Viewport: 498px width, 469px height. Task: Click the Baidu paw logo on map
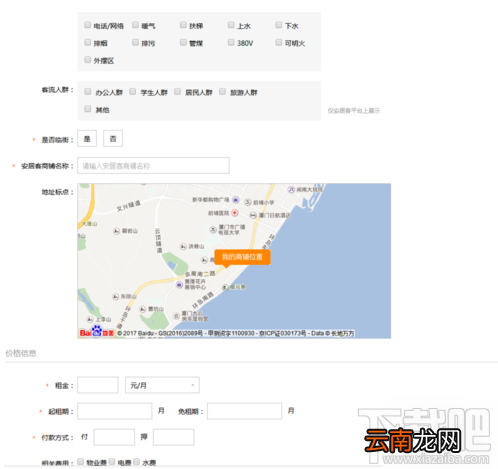(97, 331)
